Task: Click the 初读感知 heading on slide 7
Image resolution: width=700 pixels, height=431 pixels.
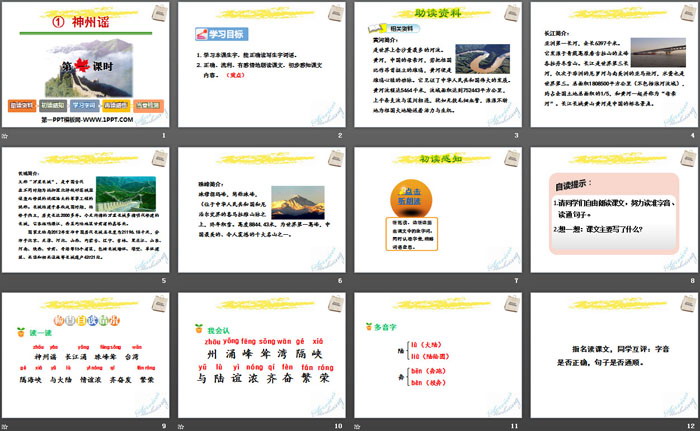Action: coord(441,159)
